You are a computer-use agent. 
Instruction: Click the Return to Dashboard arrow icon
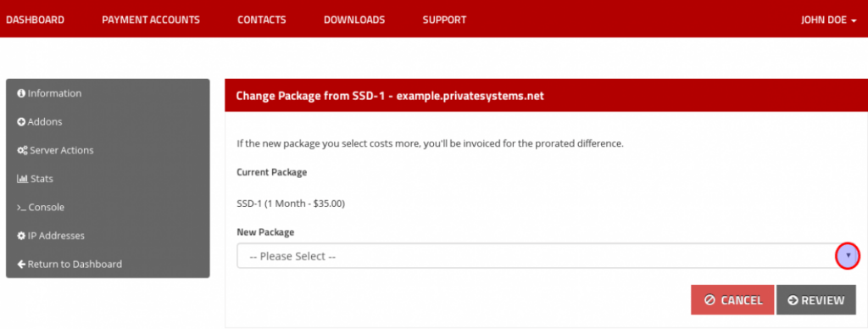(21, 265)
